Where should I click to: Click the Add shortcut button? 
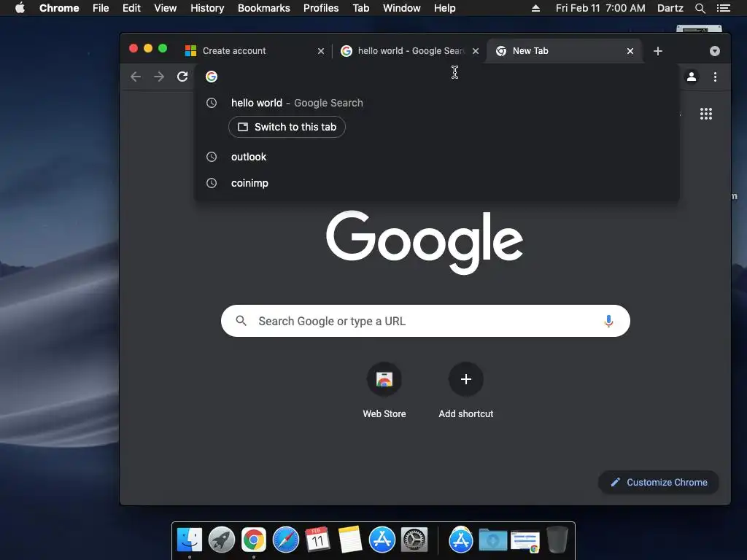coord(466,391)
